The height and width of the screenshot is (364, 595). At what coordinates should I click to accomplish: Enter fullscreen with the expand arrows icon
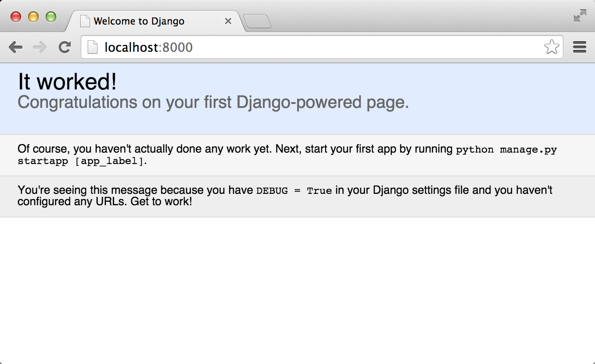580,15
